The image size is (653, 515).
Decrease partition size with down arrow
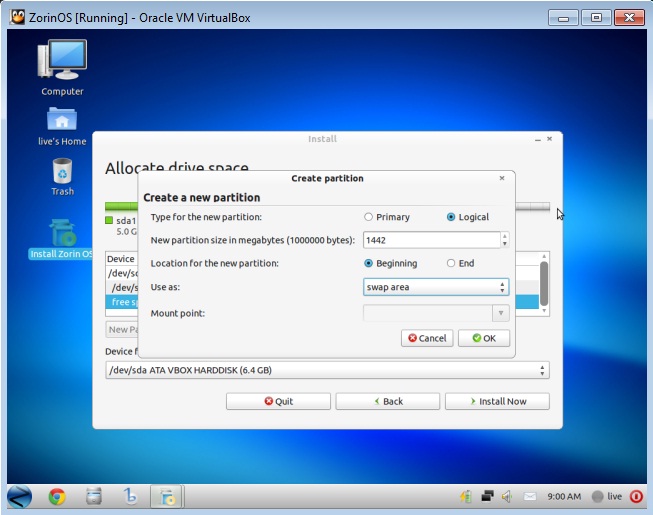505,244
